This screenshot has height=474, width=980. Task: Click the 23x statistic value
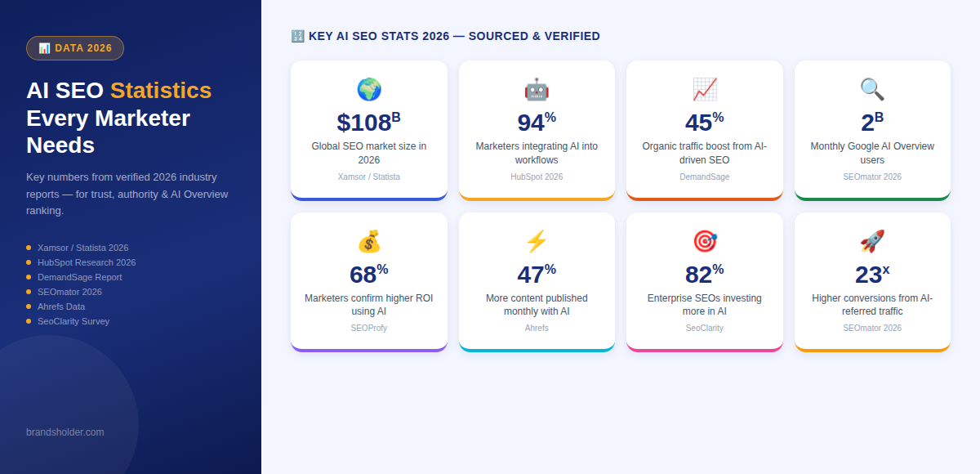(x=872, y=274)
